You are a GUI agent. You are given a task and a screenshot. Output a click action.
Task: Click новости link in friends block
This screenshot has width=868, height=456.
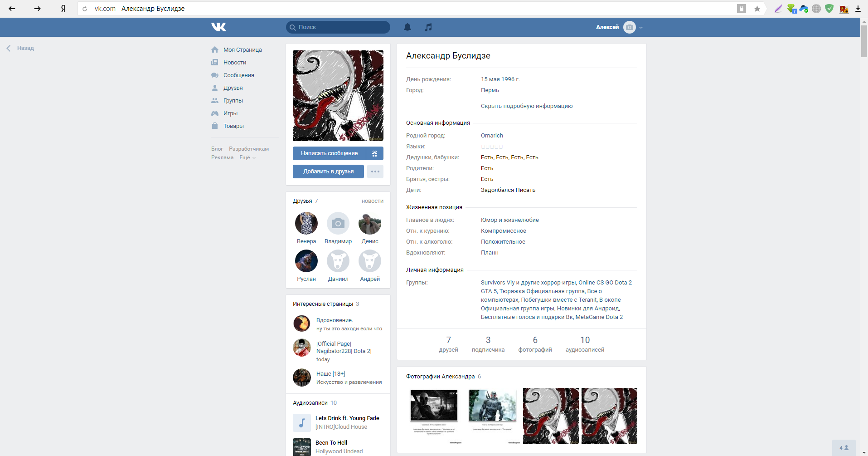tap(373, 201)
